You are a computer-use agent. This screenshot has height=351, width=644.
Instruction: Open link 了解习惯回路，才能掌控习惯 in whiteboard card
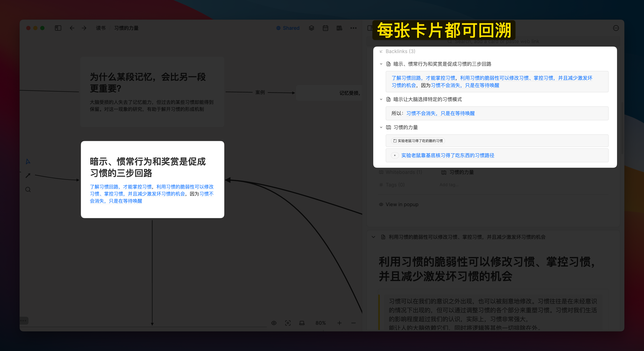coord(121,187)
